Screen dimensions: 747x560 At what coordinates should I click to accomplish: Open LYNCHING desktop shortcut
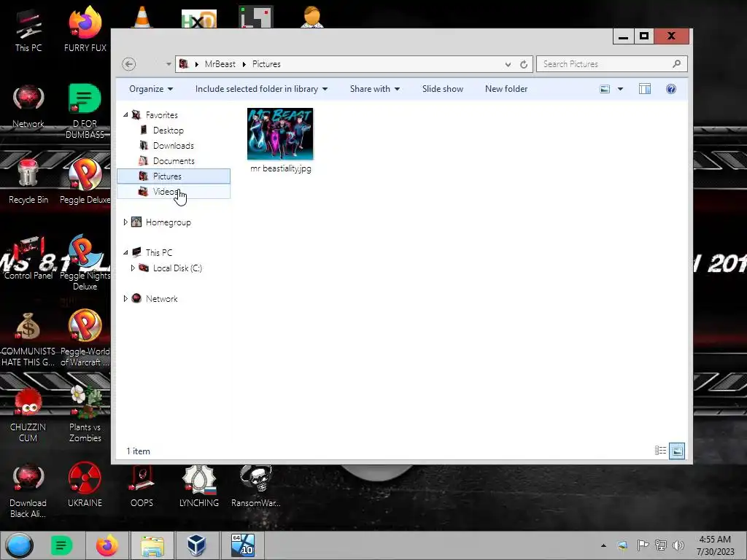click(198, 486)
